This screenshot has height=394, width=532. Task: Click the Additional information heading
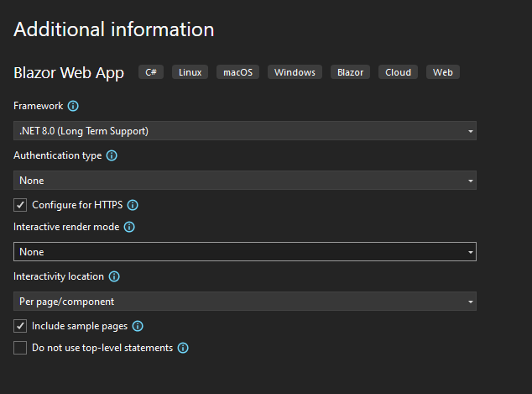(x=114, y=29)
